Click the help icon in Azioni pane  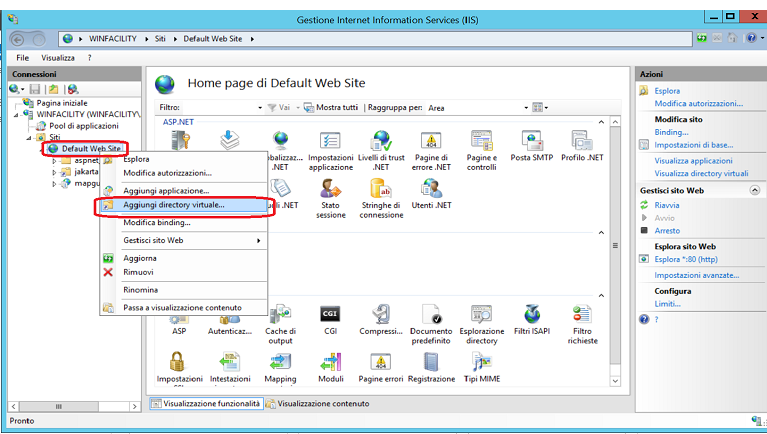pyautogui.click(x=644, y=319)
